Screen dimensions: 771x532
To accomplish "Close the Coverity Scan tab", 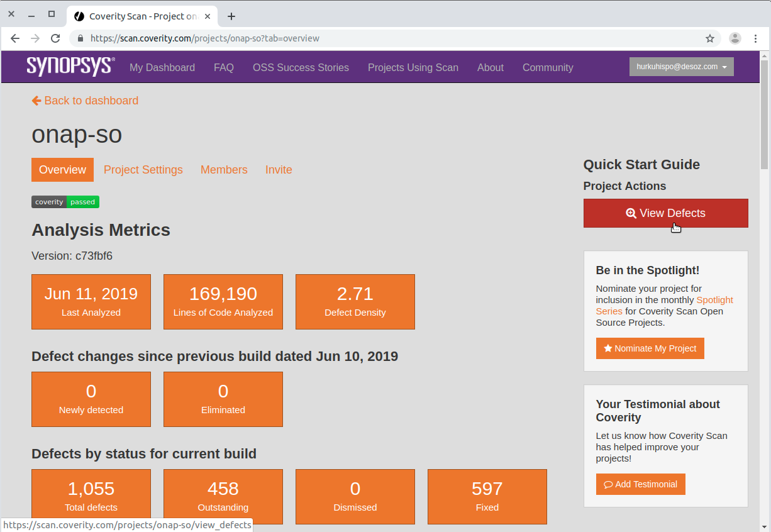I will (x=209, y=16).
